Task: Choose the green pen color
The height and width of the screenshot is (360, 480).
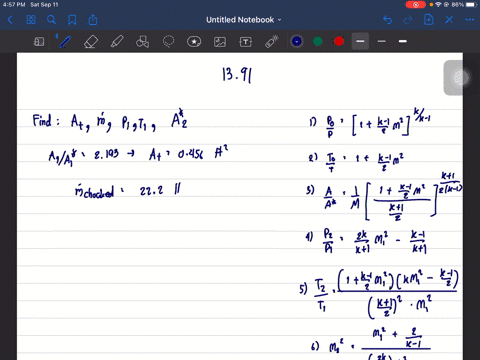Action: pos(318,41)
